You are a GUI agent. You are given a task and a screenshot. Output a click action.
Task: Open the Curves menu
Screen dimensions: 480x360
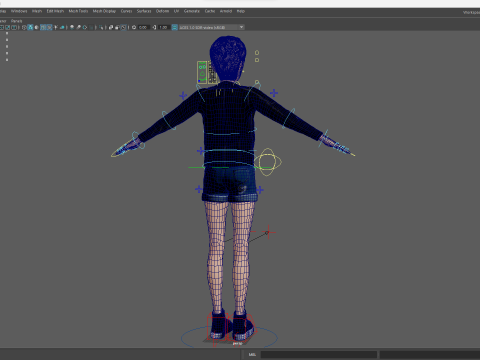coord(126,11)
